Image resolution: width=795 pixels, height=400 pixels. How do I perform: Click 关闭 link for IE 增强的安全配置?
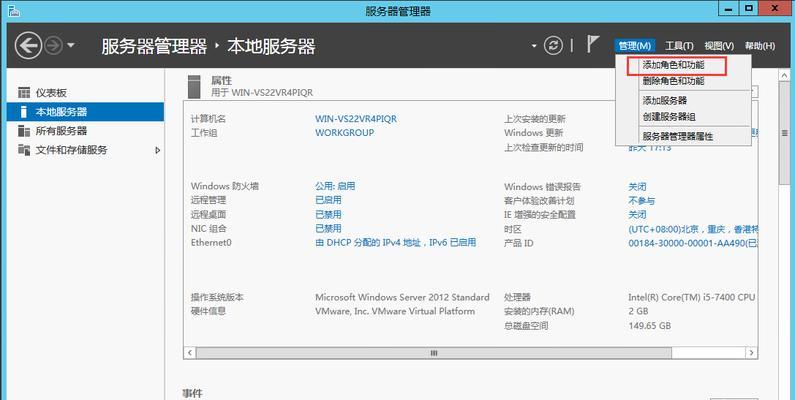pyautogui.click(x=637, y=214)
